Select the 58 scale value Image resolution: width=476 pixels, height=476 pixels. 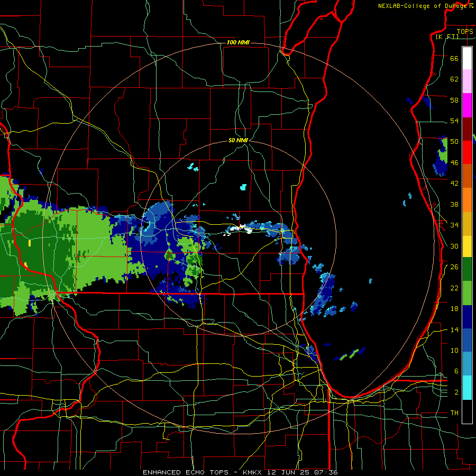coord(454,100)
